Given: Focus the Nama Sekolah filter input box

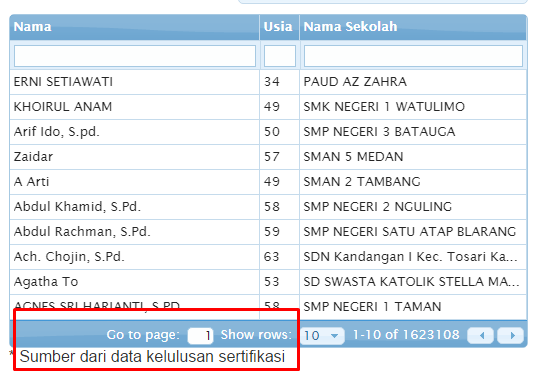Looking at the screenshot, I should click(x=413, y=56).
